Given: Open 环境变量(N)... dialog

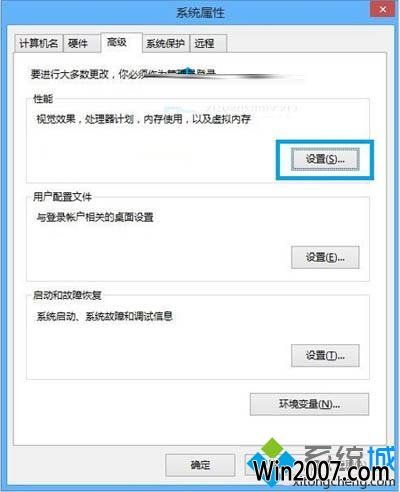Looking at the screenshot, I should click(x=309, y=404).
